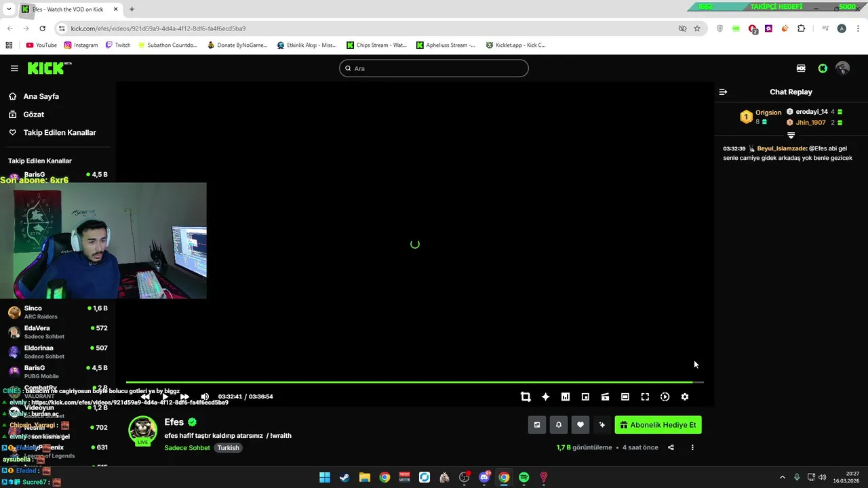
Task: Show hidden system tray icons
Action: tap(783, 477)
